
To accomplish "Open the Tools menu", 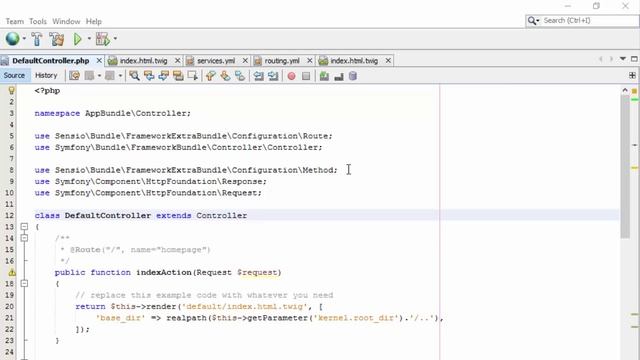I will click(38, 21).
